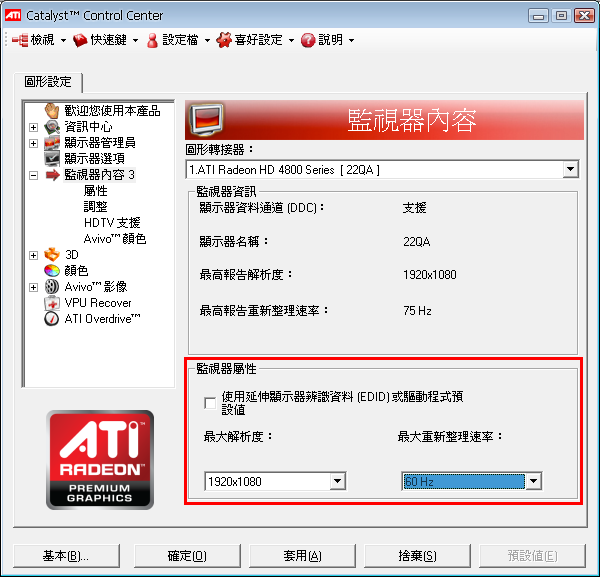Open the 最大解析度 1920x1080 dropdown arrow
Image resolution: width=600 pixels, height=577 pixels.
(338, 481)
